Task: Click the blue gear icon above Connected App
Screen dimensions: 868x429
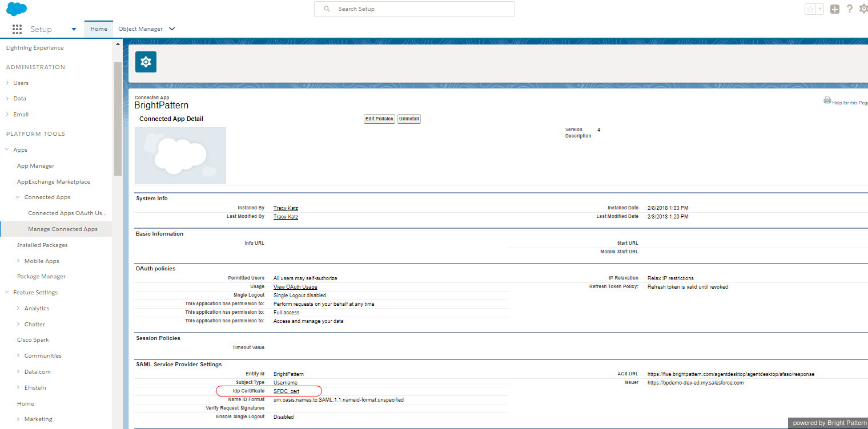Action: pyautogui.click(x=146, y=62)
